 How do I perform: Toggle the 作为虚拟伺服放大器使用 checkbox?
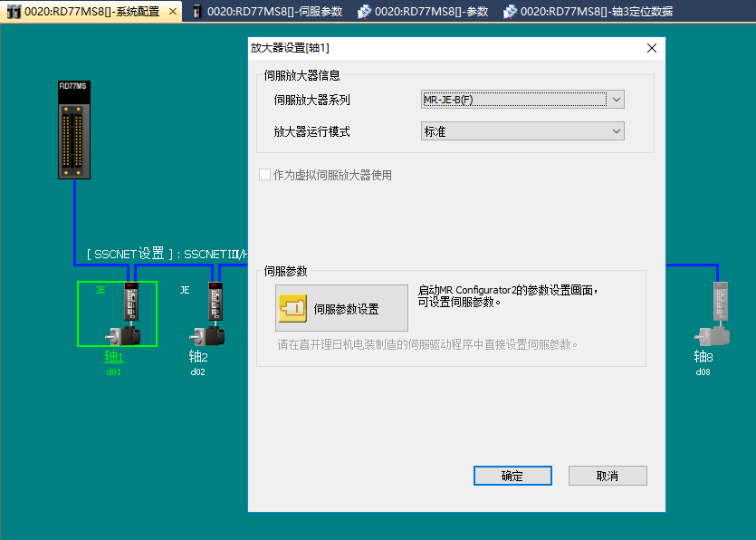point(265,175)
